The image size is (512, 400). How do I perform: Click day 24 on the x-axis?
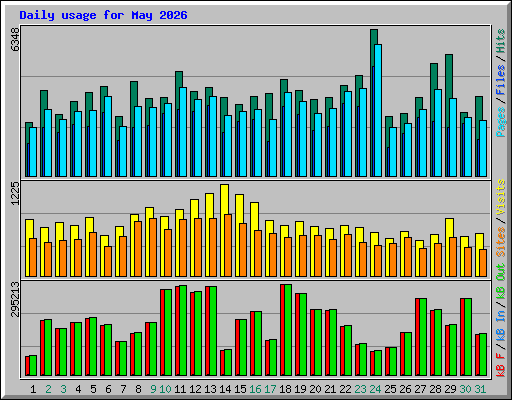[375, 389]
